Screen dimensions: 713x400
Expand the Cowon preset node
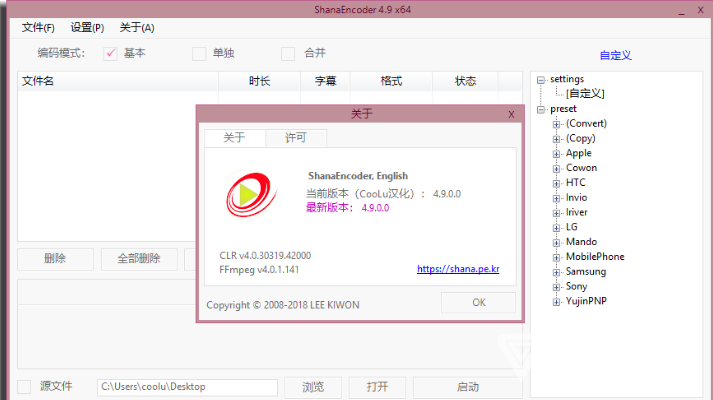coord(556,169)
